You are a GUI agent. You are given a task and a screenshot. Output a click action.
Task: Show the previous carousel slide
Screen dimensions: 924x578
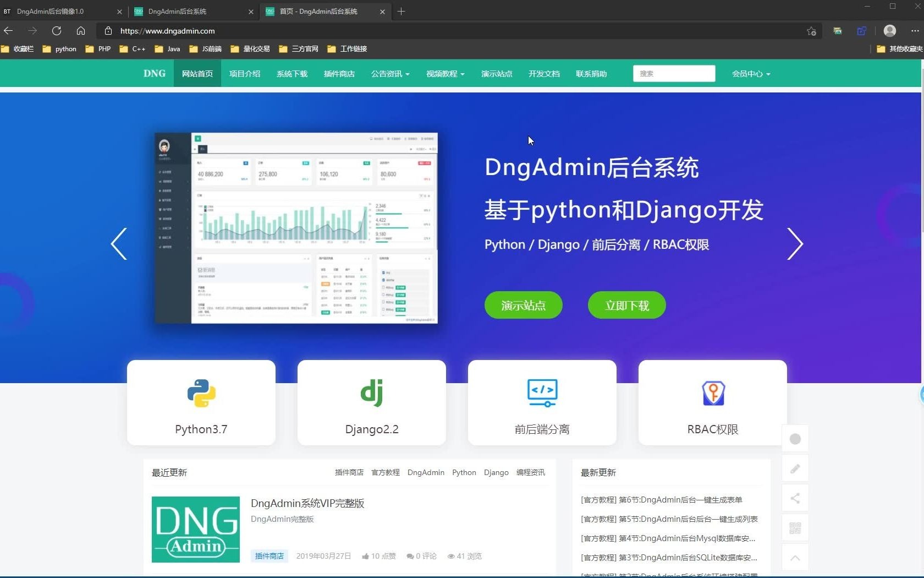click(119, 244)
